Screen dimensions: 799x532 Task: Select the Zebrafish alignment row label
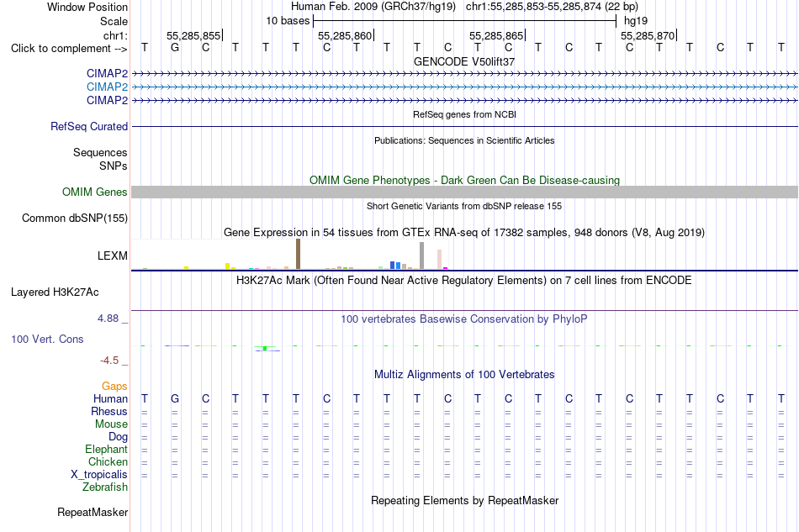click(105, 487)
